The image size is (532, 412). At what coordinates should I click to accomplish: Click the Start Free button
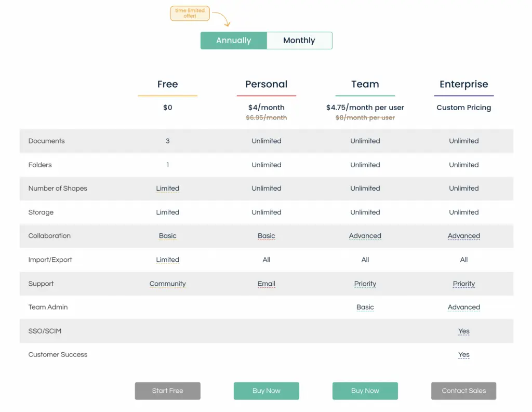click(x=168, y=391)
